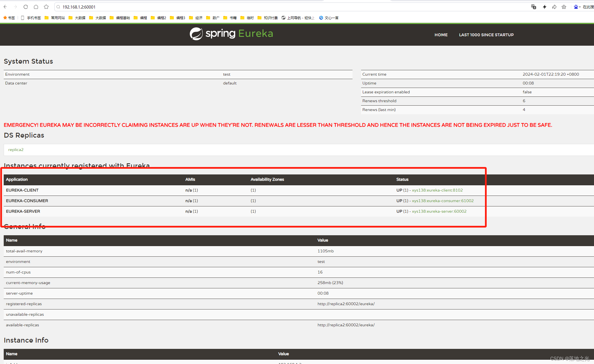594x364 pixels.
Task: Click the red EMERGENCY warning message
Action: tap(278, 125)
